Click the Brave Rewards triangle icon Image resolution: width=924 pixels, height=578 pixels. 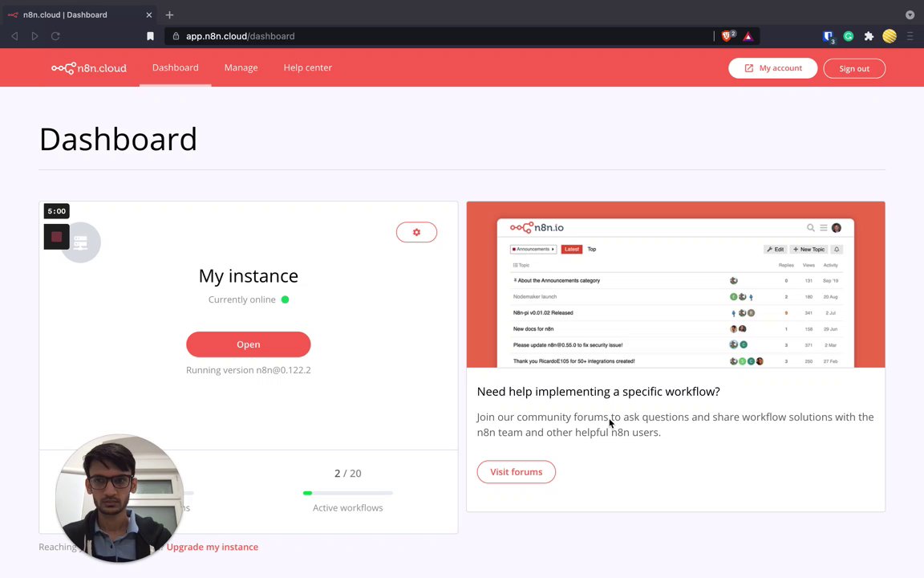tap(748, 37)
